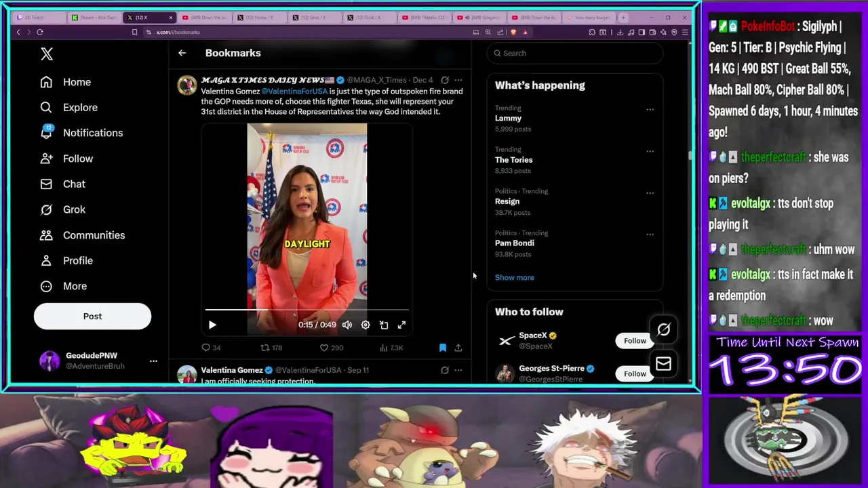Open Grok in X sidebar

pos(62,209)
